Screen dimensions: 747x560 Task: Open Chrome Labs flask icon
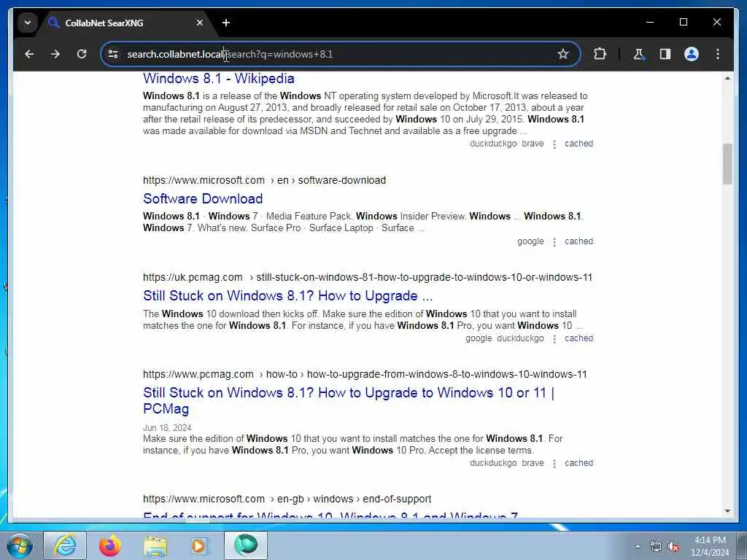pyautogui.click(x=638, y=54)
